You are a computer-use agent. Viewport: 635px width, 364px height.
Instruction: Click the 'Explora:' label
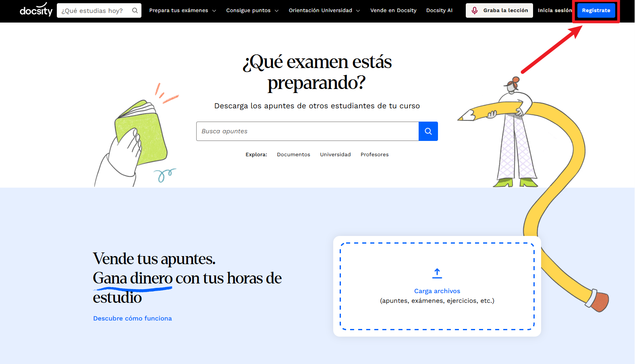tap(256, 155)
